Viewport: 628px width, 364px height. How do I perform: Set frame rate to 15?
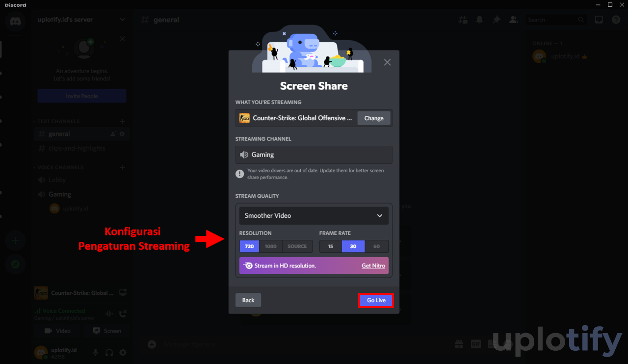[x=330, y=246]
